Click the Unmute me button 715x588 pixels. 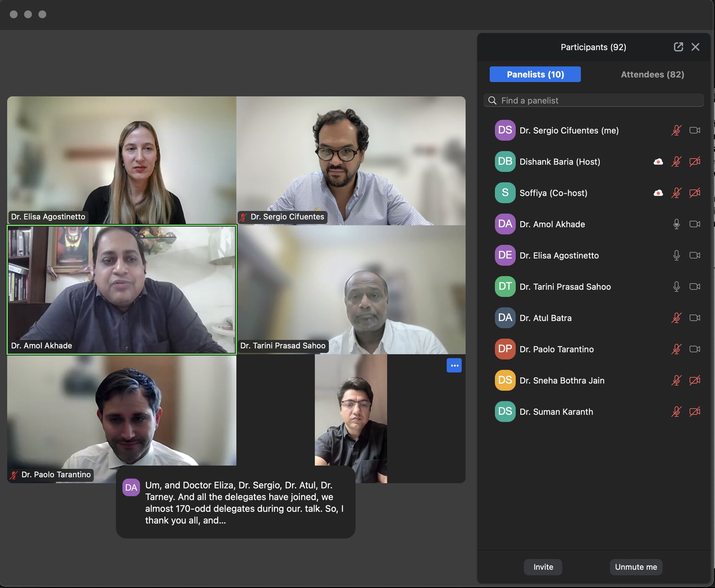pyautogui.click(x=636, y=567)
